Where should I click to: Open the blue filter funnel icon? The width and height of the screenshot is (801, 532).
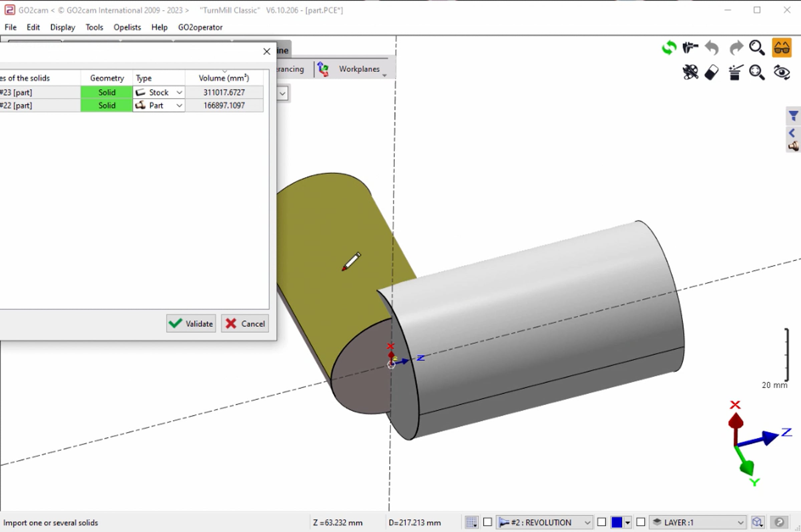point(794,116)
